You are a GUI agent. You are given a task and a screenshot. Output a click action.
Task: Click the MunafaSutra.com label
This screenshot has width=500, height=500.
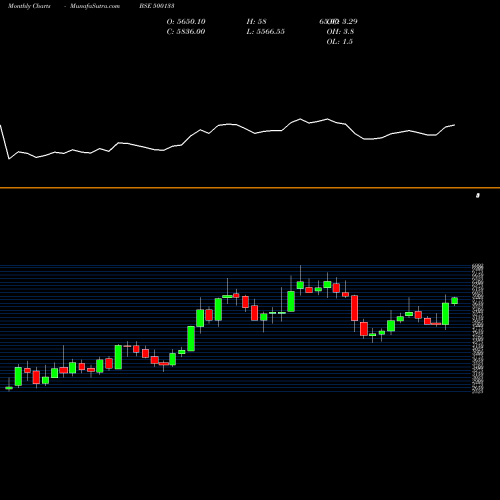point(95,6)
